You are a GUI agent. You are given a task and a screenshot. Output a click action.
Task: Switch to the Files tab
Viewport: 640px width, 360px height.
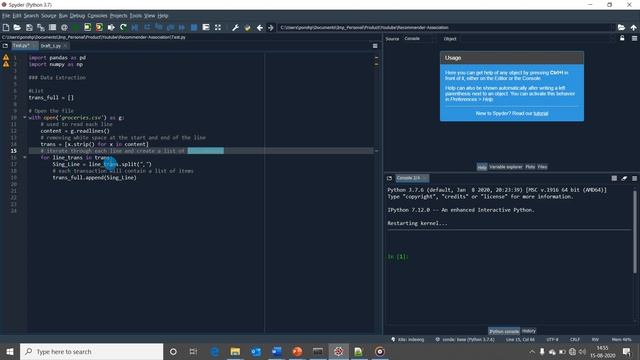542,167
